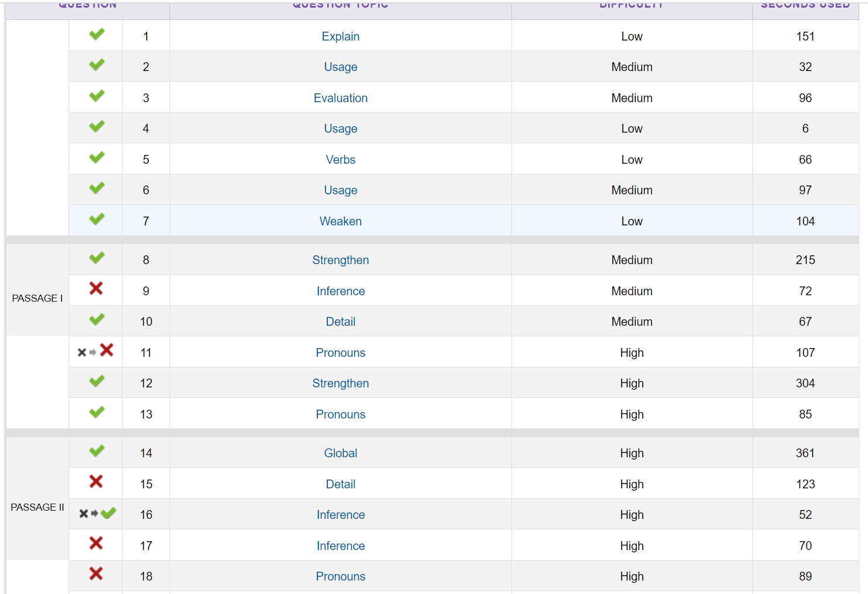Open the Verbs topic link

(x=340, y=160)
